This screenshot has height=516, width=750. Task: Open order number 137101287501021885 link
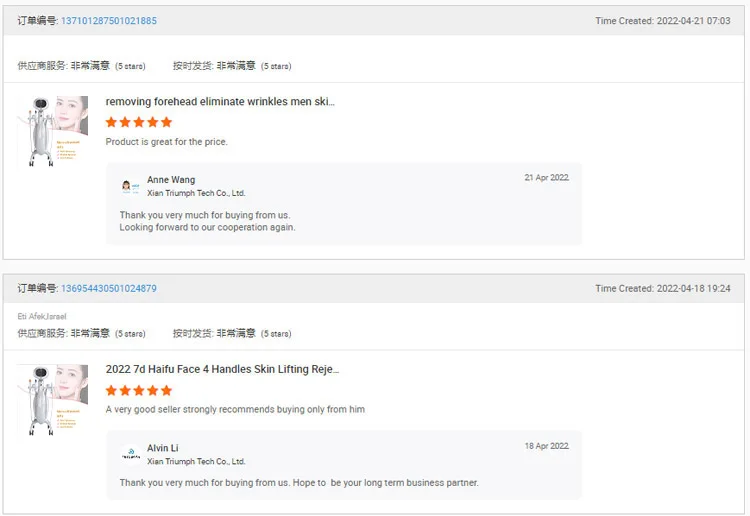pos(108,21)
